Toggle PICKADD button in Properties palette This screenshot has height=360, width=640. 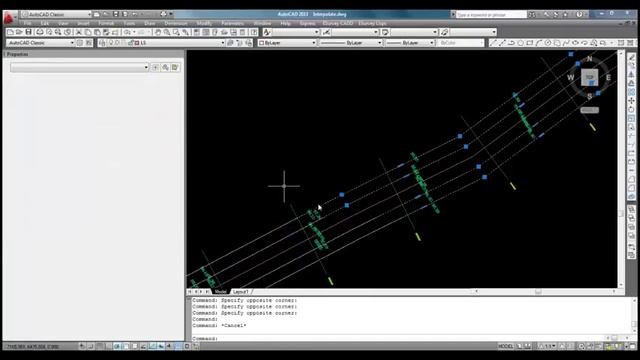point(155,67)
